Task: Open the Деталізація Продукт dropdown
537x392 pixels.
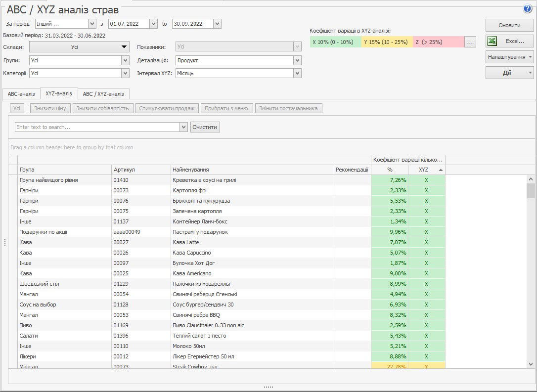Action: click(297, 60)
